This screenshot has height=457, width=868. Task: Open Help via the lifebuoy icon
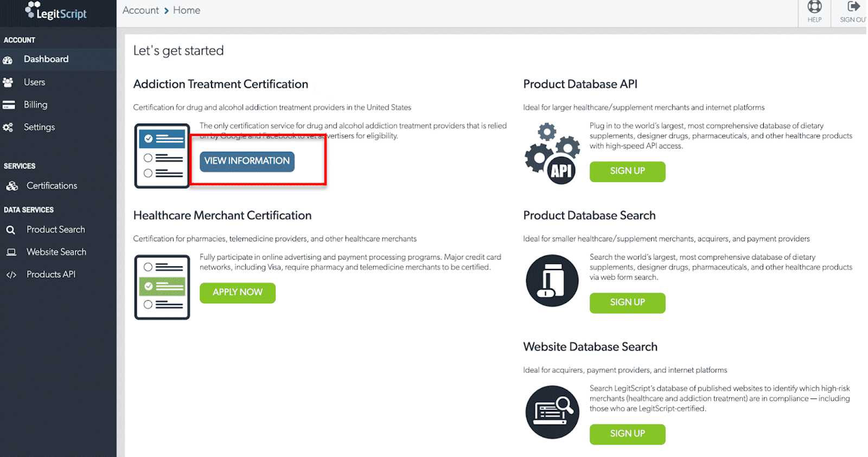[x=814, y=7]
